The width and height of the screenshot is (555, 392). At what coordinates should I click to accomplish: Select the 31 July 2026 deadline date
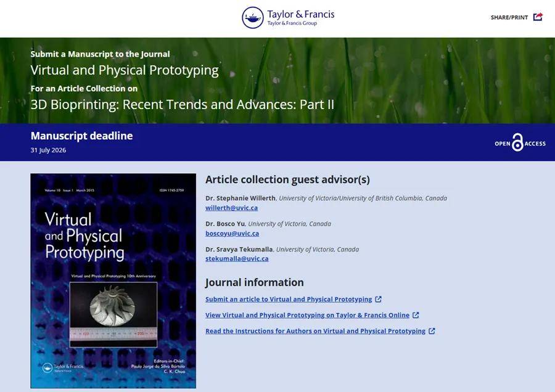(x=48, y=150)
